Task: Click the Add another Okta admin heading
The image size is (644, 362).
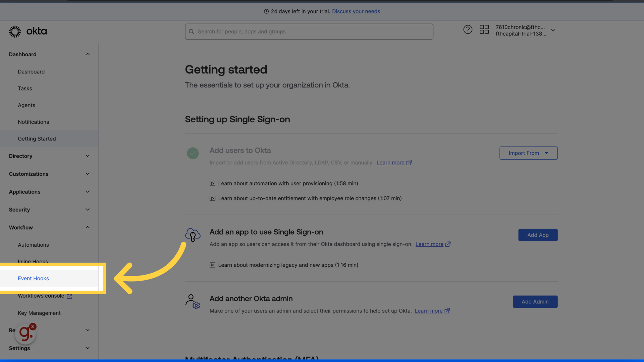Action: pos(251,299)
